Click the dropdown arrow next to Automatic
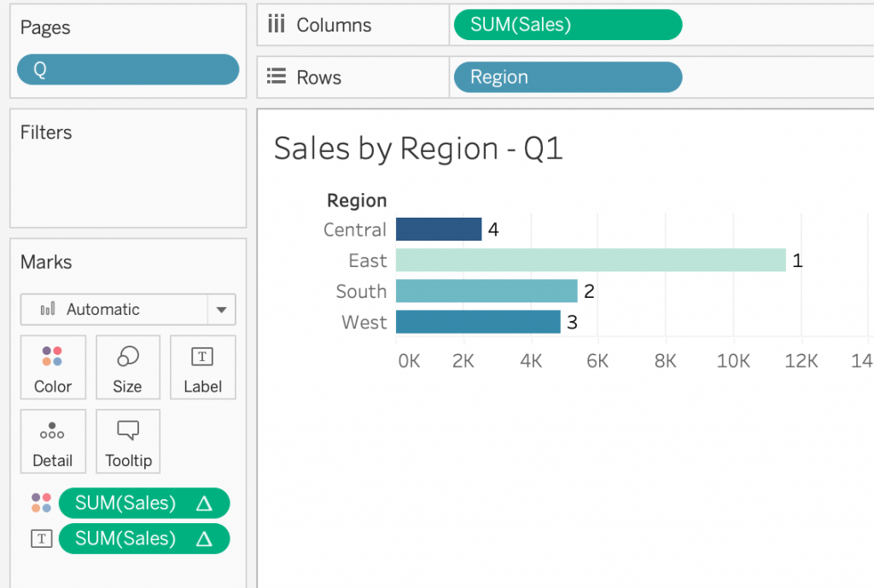 (221, 310)
